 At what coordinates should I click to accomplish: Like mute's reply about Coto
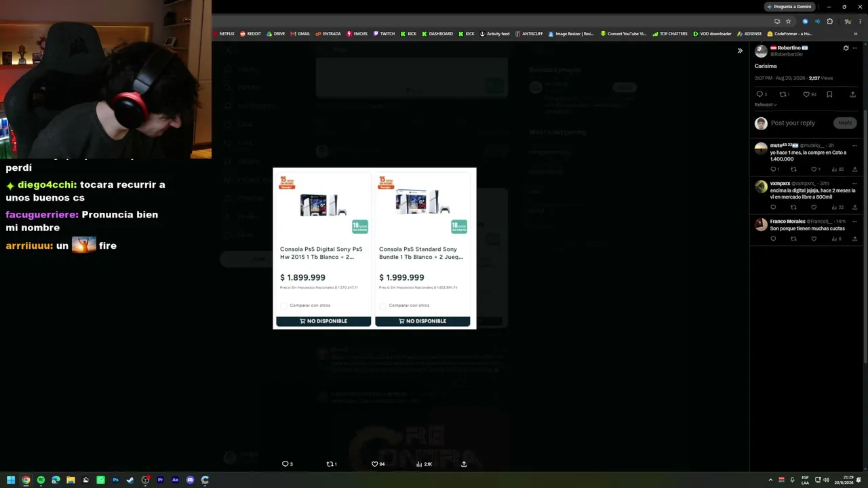coord(815,169)
